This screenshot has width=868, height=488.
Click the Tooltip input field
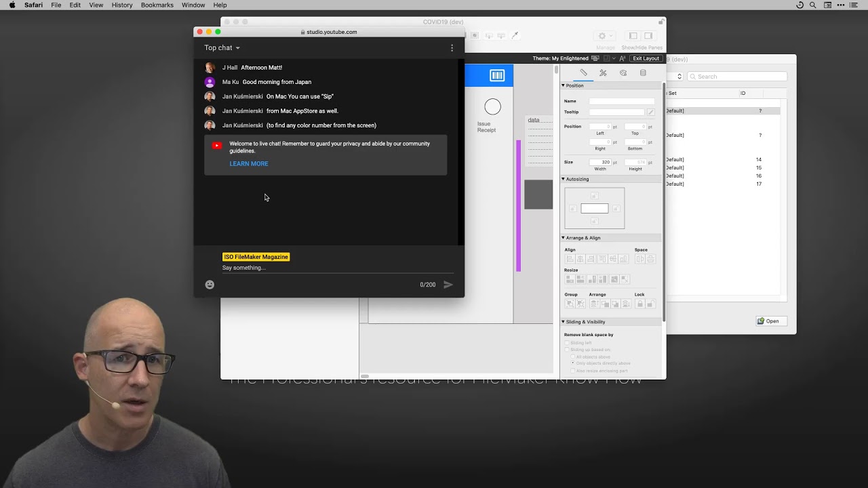point(616,112)
